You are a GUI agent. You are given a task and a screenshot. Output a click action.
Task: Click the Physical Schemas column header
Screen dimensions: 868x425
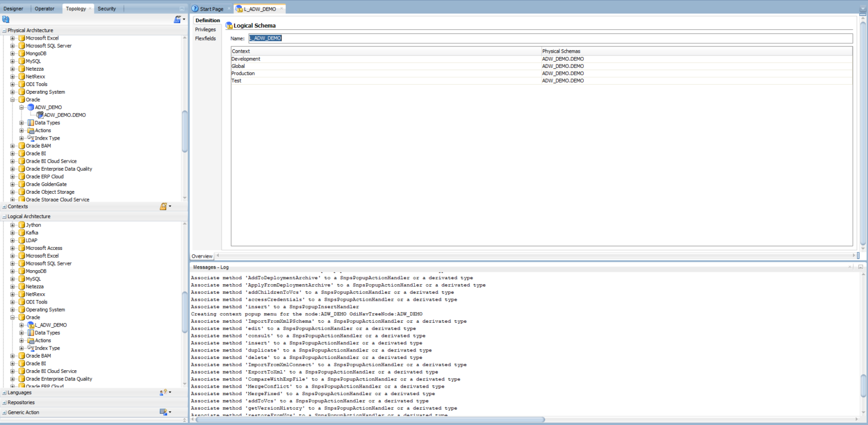click(x=697, y=51)
